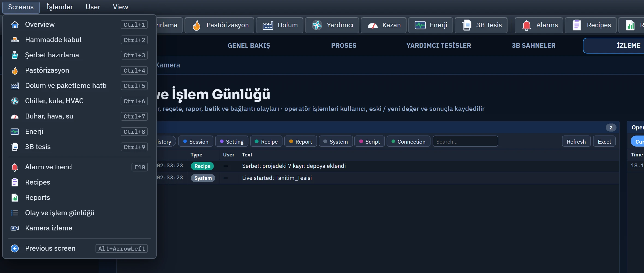Click the Kamera sub-tab label
Screen dimensions: 644x273
(x=168, y=65)
